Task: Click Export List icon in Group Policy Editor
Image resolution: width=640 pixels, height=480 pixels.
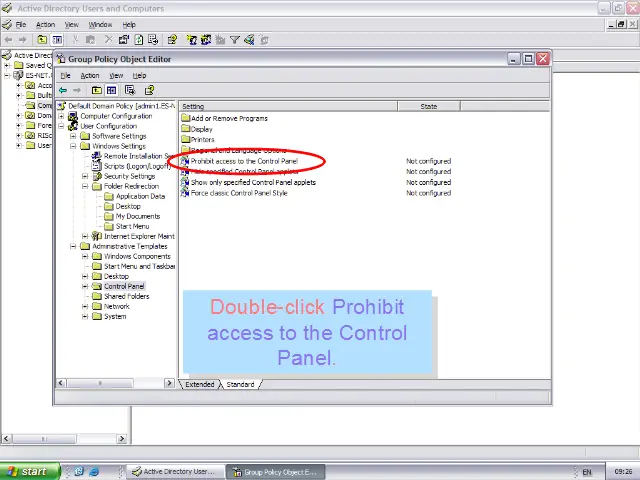Action: pos(130,90)
